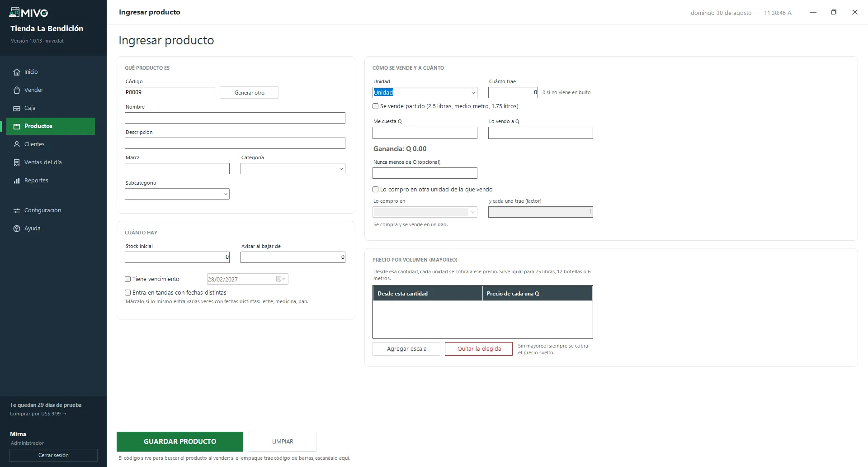Click GUARDAR PRODUCTO button
868x467 pixels.
[x=180, y=442]
